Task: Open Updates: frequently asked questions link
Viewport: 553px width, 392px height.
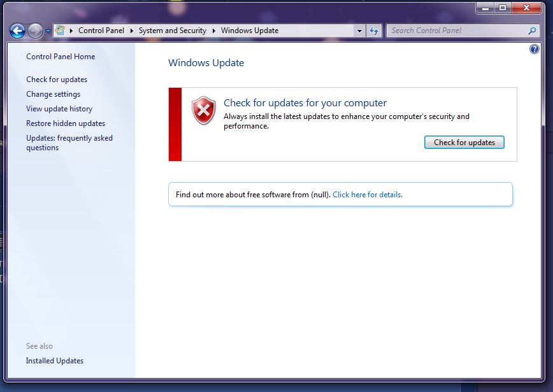Action: click(x=69, y=143)
